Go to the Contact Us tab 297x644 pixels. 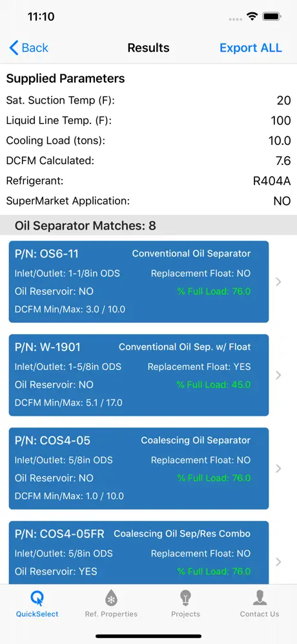point(260,604)
